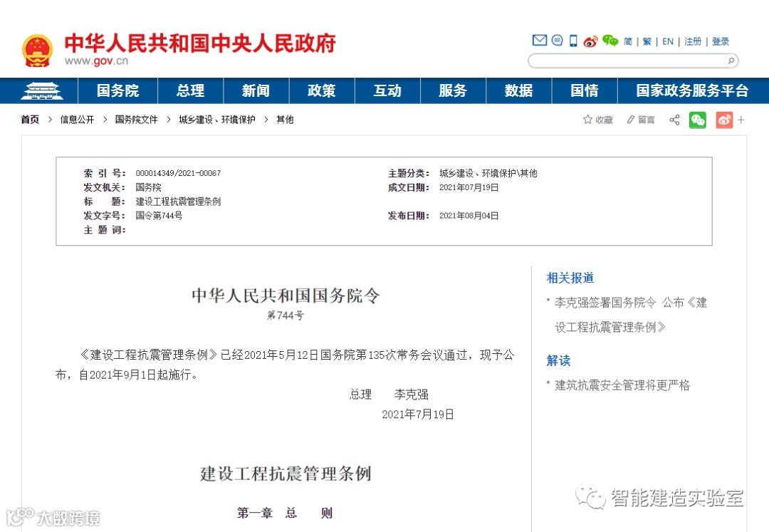Click the national emblem logo

37,50
